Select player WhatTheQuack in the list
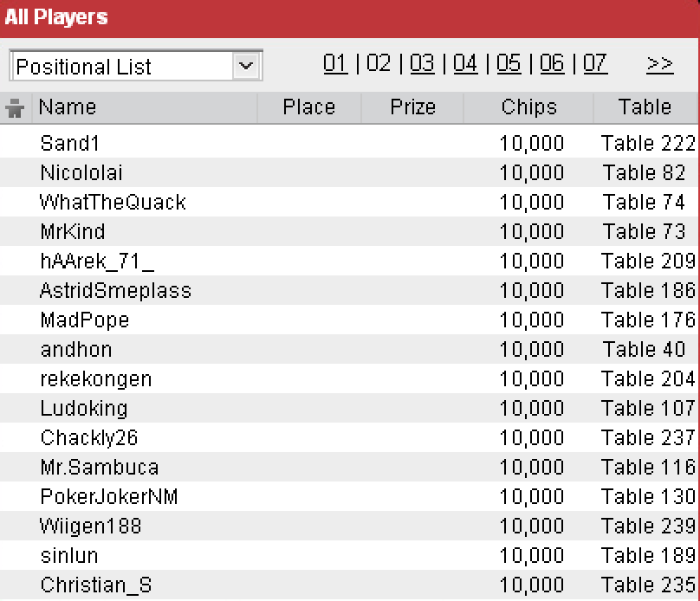Viewport: 700px width, 601px height. pos(348,202)
